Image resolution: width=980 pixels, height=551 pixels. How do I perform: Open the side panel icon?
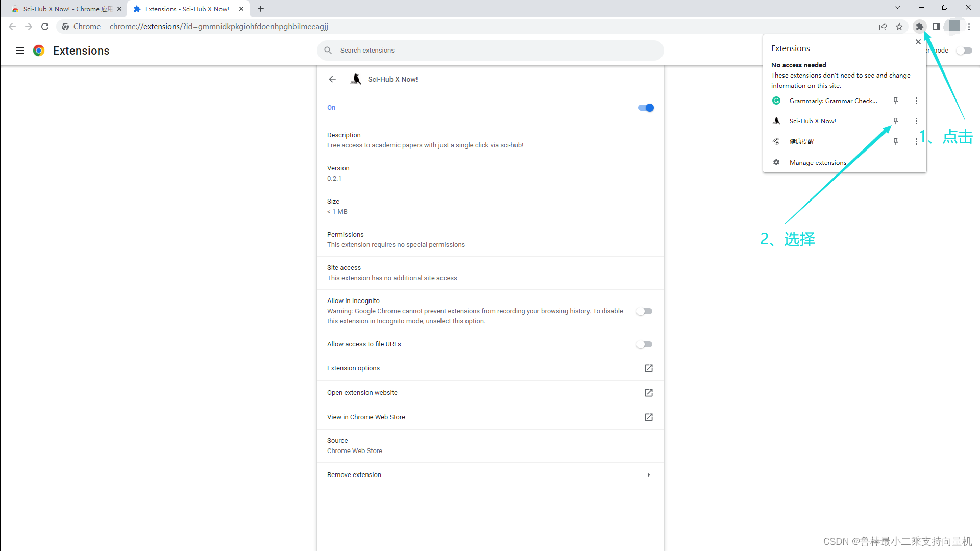pos(936,27)
